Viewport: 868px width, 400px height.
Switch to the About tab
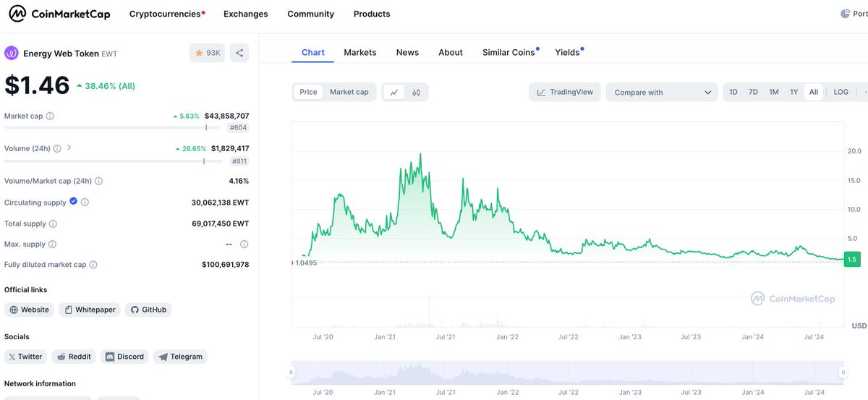coord(451,52)
